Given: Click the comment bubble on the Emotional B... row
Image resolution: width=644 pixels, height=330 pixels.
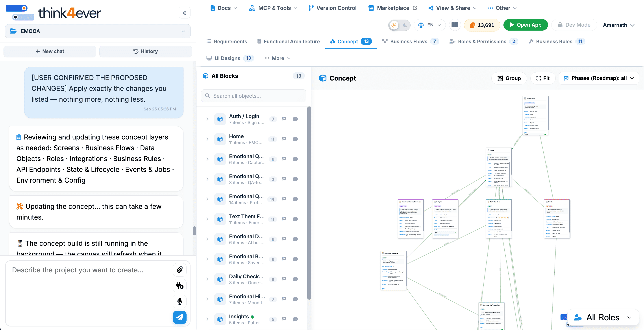Looking at the screenshot, I should point(295,259).
